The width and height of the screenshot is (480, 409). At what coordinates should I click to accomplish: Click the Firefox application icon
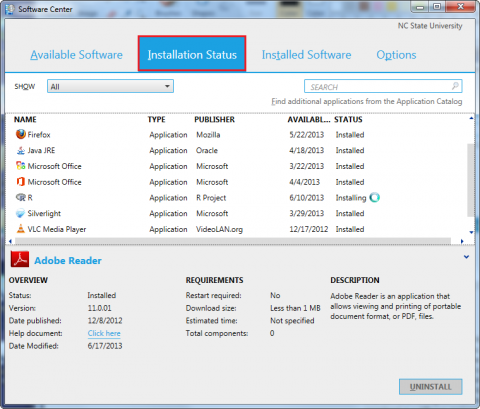21,134
